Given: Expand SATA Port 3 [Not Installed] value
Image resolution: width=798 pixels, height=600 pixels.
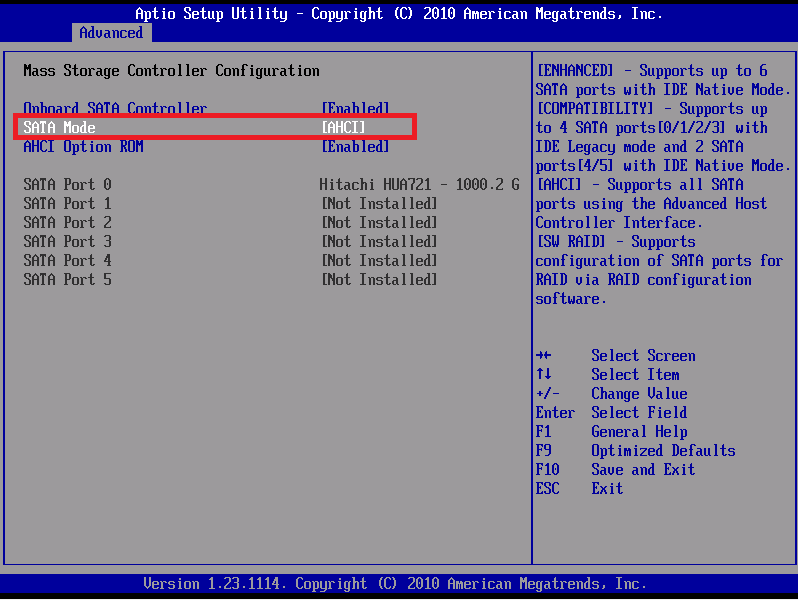Looking at the screenshot, I should [x=379, y=242].
